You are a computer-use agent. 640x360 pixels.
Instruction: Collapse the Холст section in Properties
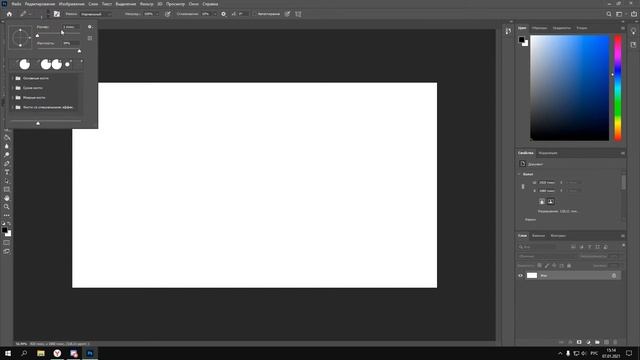[x=520, y=174]
